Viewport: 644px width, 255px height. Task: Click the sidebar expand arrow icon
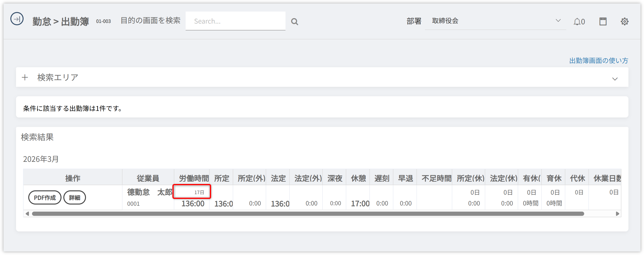(x=17, y=19)
